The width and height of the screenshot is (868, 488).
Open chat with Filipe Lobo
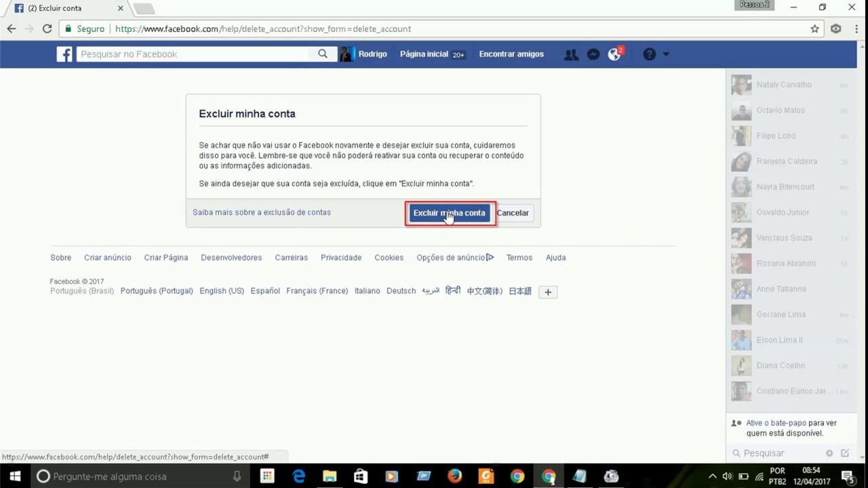click(790, 136)
